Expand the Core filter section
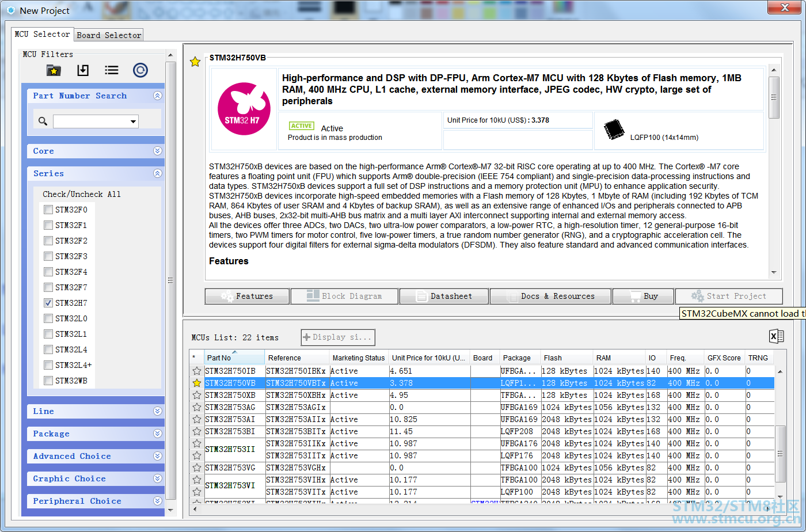Viewport: 806px width, 532px height. [x=157, y=151]
